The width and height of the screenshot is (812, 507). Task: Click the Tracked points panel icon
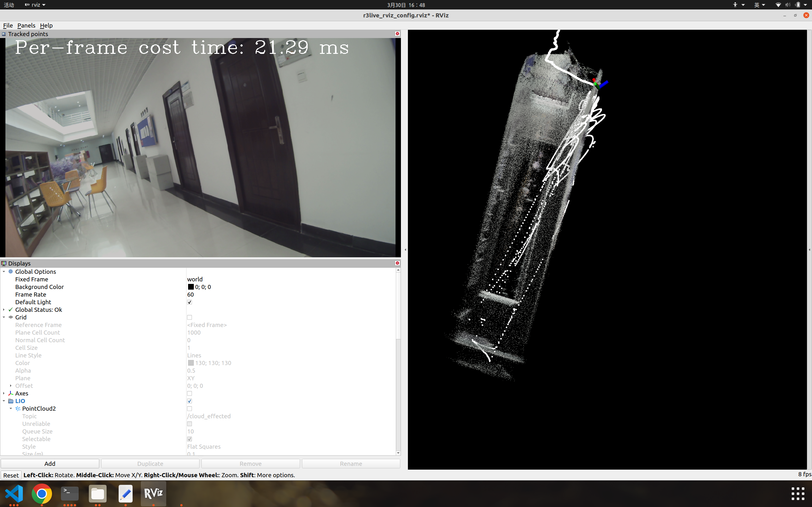pyautogui.click(x=4, y=34)
